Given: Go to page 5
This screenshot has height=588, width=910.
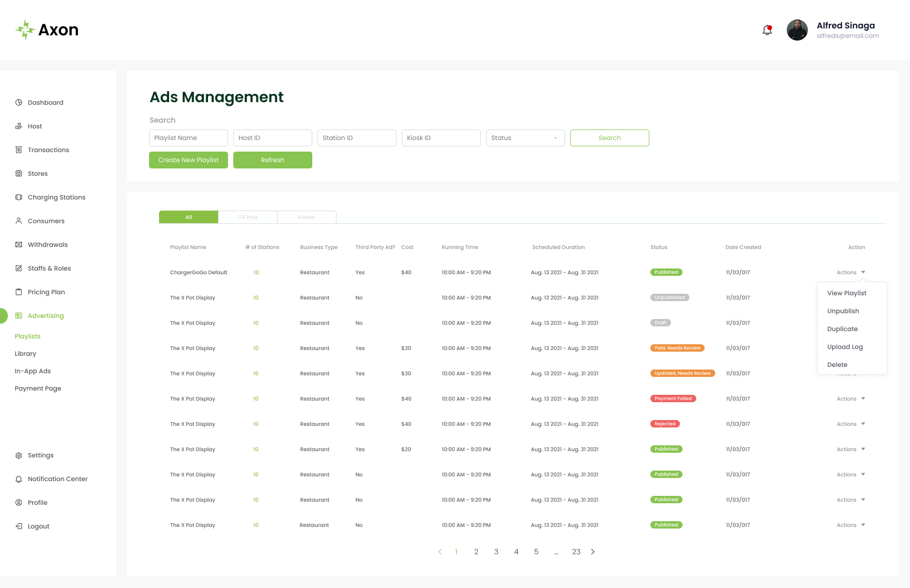Looking at the screenshot, I should (536, 552).
